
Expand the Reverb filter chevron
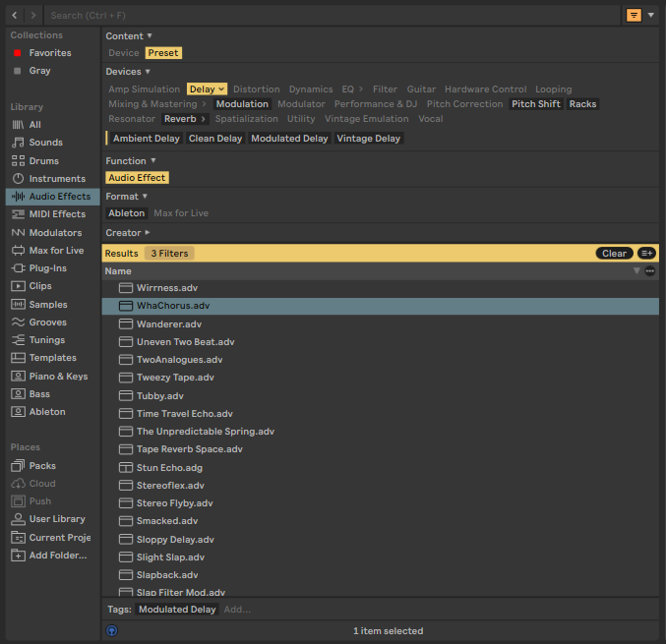pyautogui.click(x=203, y=119)
